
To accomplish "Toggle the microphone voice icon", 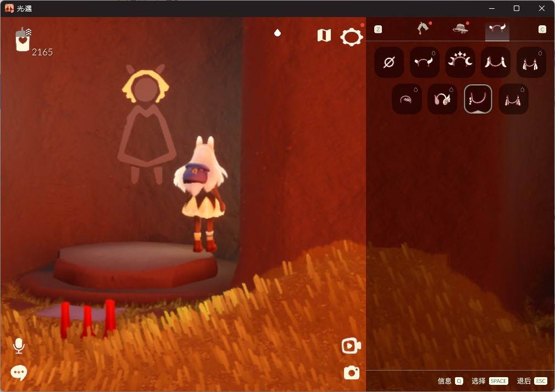I will 19,346.
